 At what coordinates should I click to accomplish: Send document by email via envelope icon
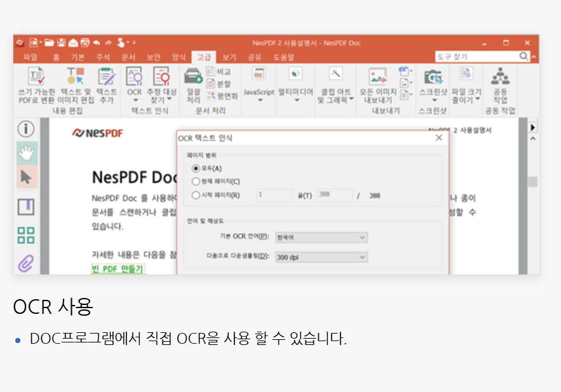73,43
